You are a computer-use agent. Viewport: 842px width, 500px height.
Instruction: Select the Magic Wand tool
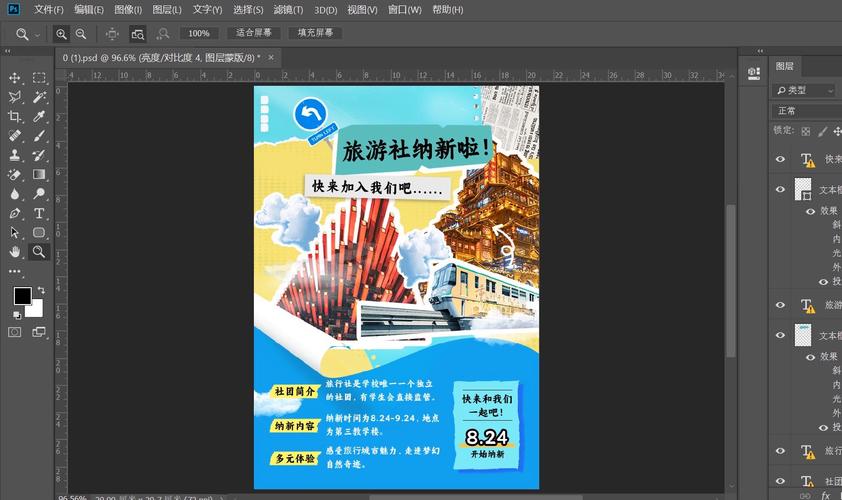tap(39, 97)
